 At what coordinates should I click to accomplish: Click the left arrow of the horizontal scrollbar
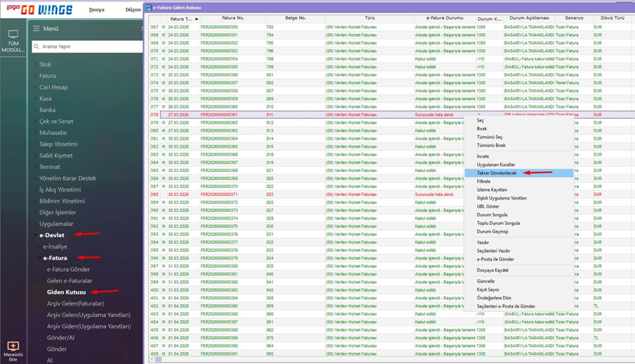point(152,359)
